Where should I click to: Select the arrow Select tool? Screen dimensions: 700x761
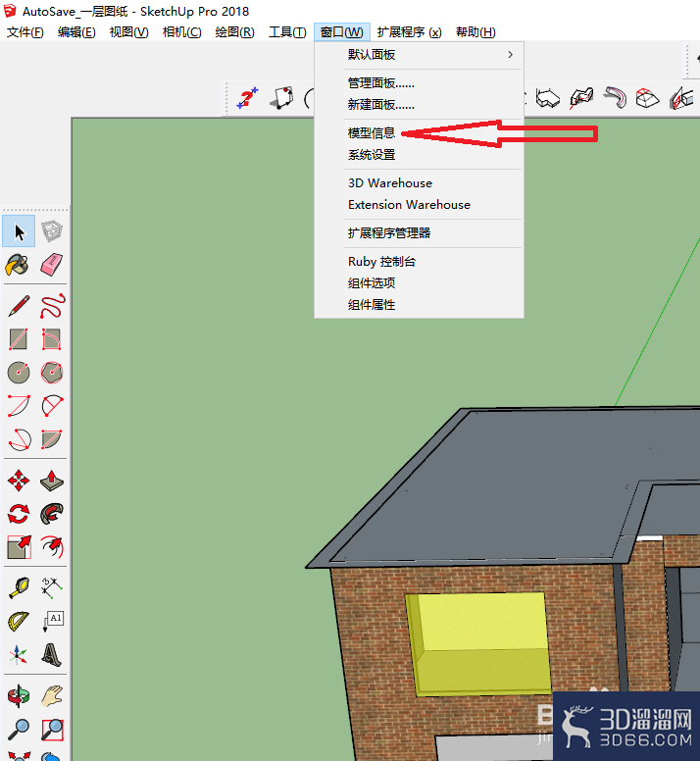19,231
